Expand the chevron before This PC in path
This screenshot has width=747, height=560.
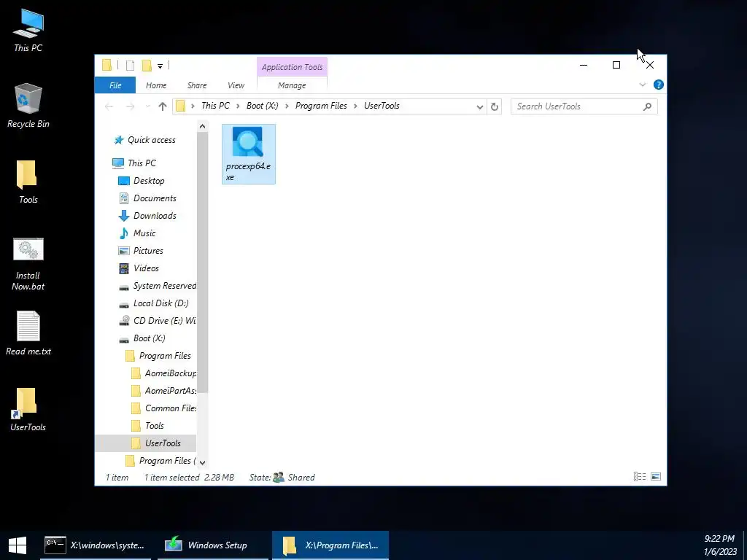pyautogui.click(x=193, y=106)
